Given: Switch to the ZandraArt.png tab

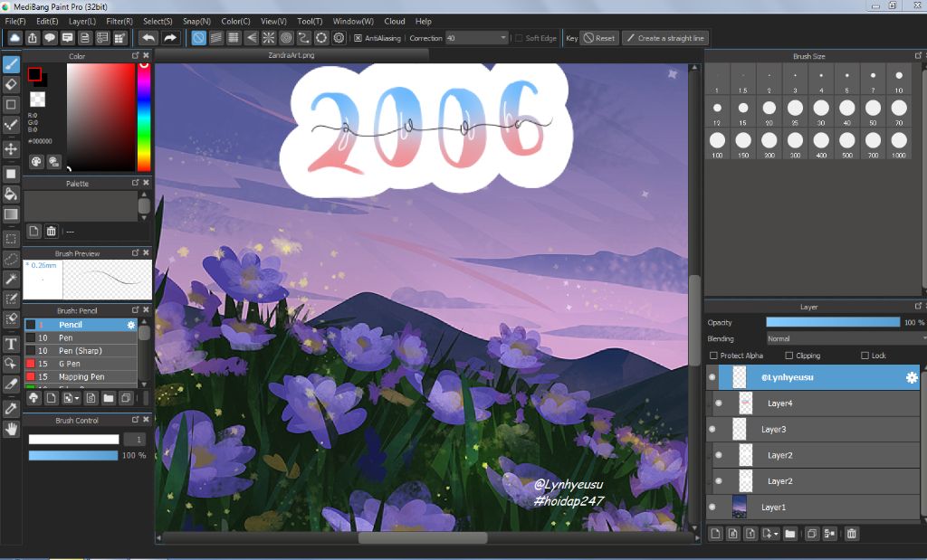Looking at the screenshot, I should pos(291,55).
